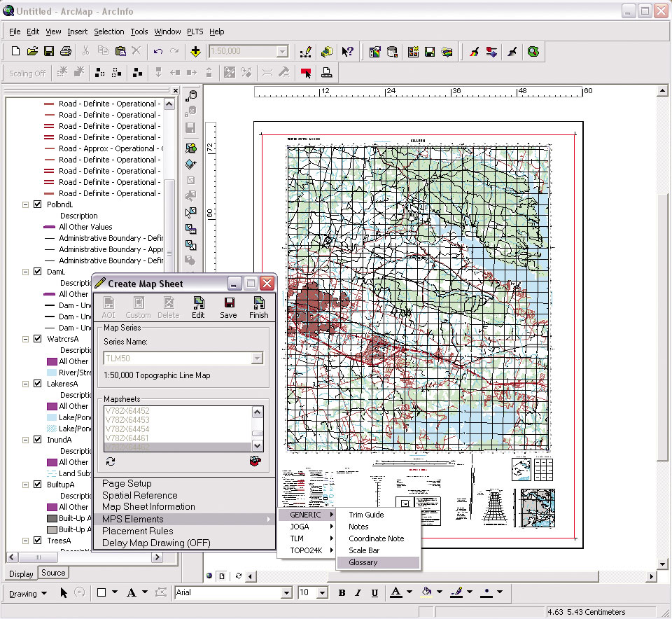
Task: Collapse the WatrcrsA layer tree
Action: click(x=25, y=339)
